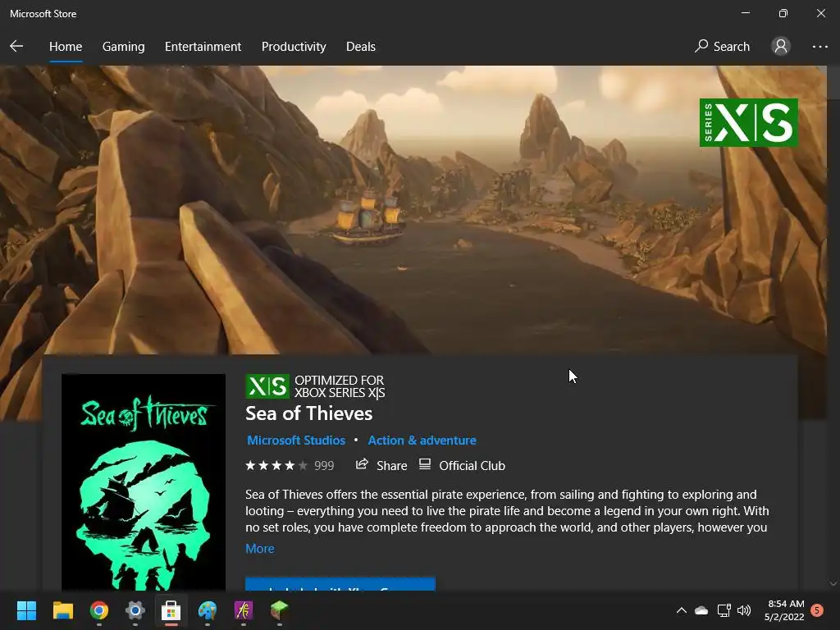
Task: Click the Optimized for Xbox Series X|S logo
Action: point(267,386)
